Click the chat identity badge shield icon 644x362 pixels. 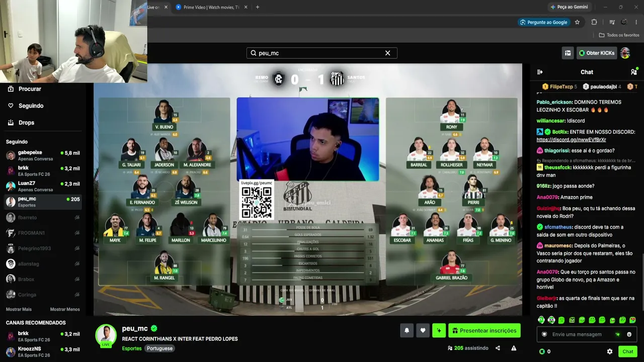click(544, 334)
